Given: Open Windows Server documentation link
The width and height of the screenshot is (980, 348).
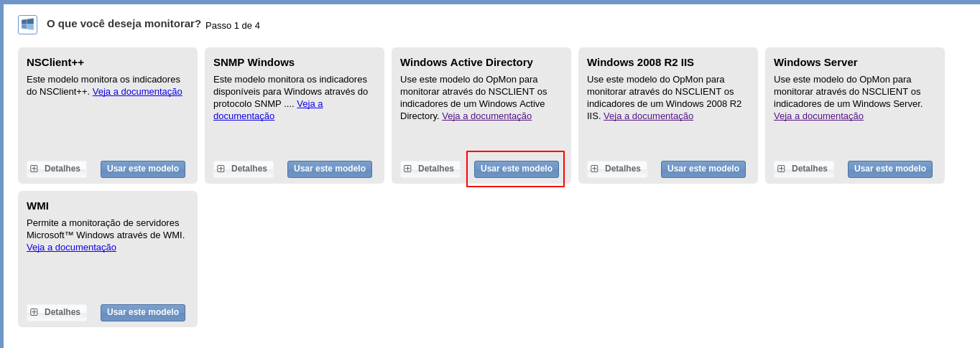Looking at the screenshot, I should pos(818,116).
